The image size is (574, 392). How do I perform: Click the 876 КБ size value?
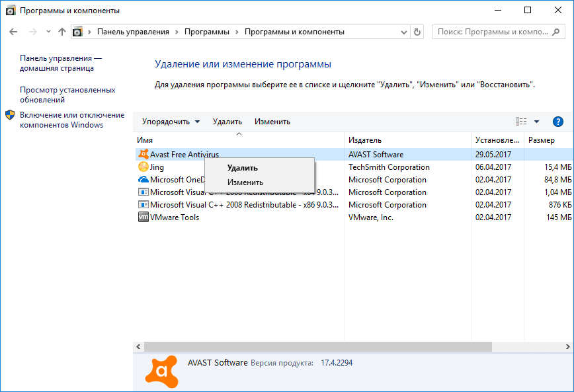(x=560, y=205)
